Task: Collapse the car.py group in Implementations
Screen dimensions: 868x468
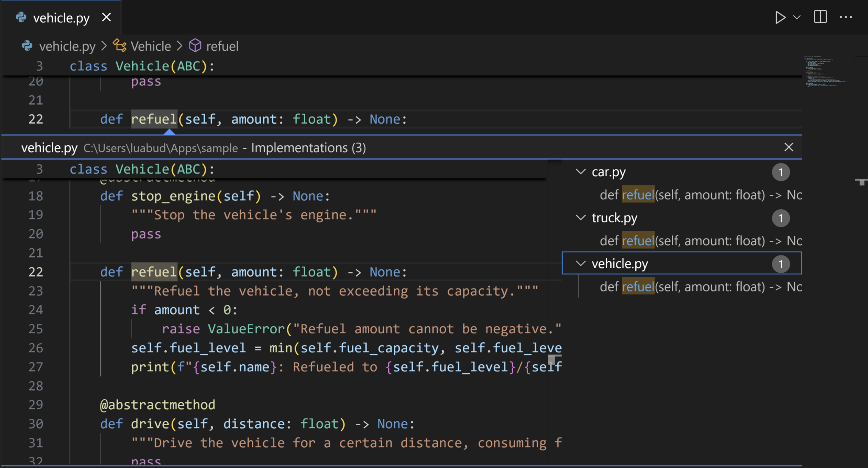Action: click(580, 172)
